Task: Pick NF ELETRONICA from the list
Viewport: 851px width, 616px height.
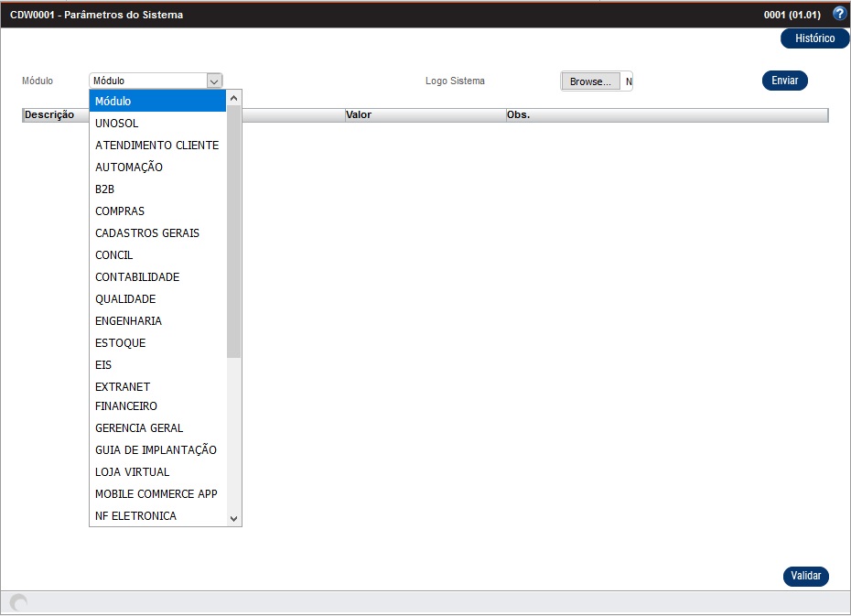Action: tap(135, 516)
